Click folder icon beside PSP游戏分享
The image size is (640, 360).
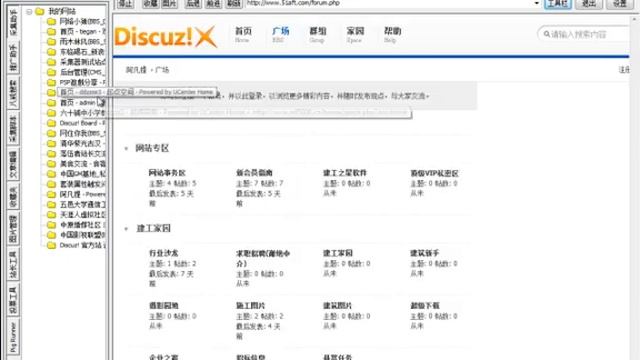click(51, 82)
